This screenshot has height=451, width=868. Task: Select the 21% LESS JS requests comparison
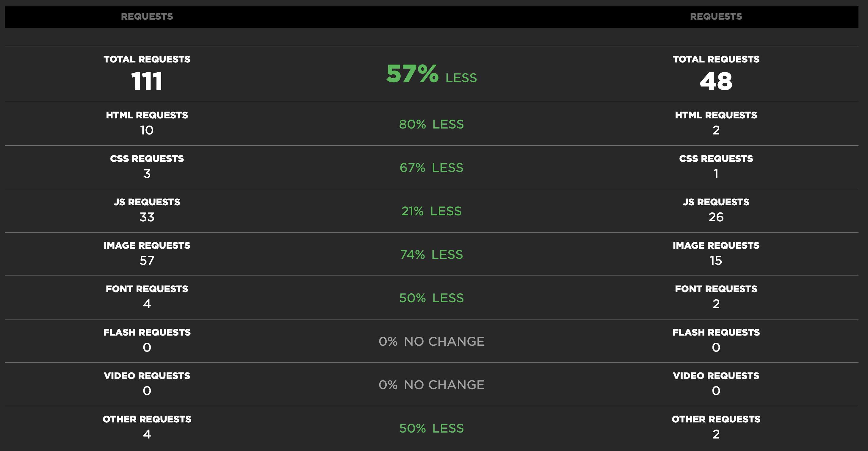tap(431, 211)
